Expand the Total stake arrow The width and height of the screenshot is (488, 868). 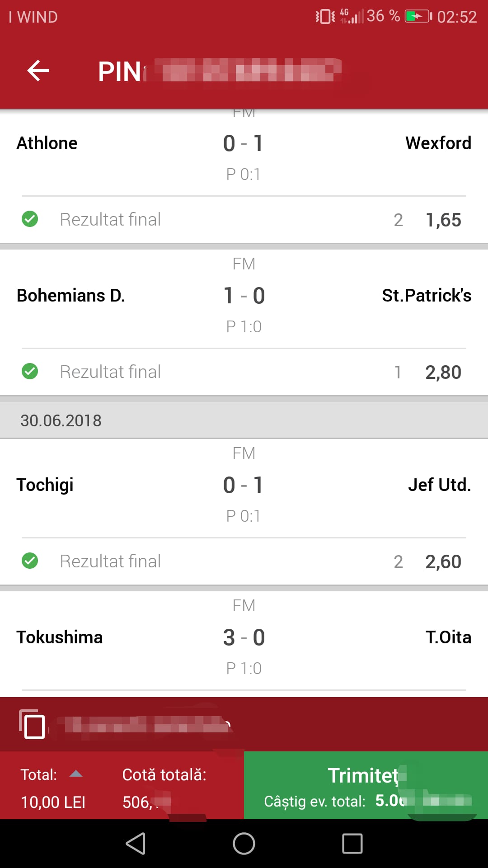pyautogui.click(x=76, y=774)
